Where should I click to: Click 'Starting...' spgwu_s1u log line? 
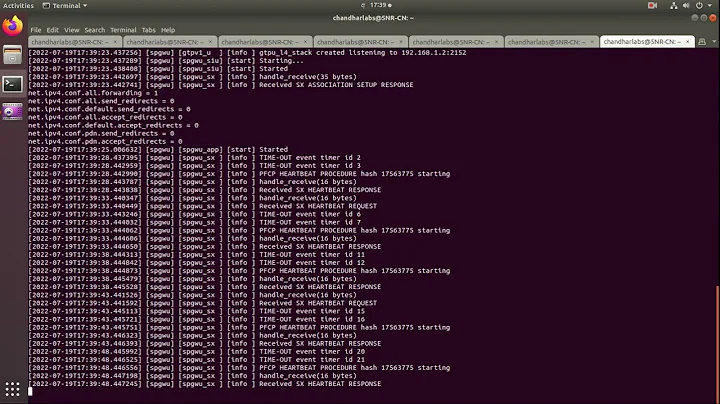click(x=166, y=61)
